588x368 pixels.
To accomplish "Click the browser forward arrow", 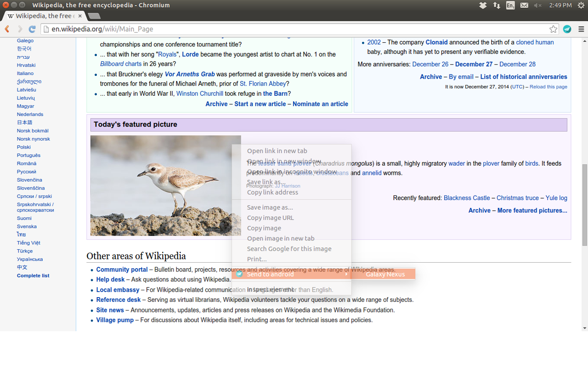I will pos(20,29).
